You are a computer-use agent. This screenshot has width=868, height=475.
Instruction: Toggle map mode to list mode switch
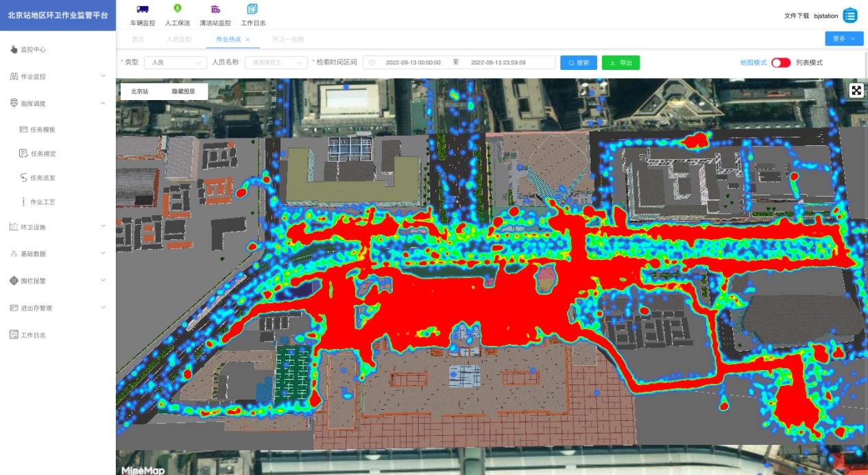click(x=780, y=62)
